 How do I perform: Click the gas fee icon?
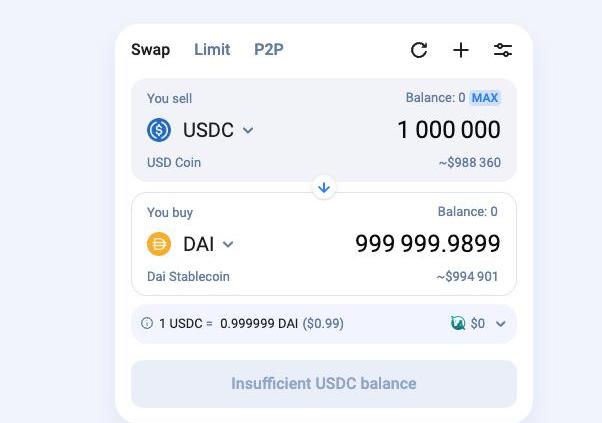click(x=458, y=324)
